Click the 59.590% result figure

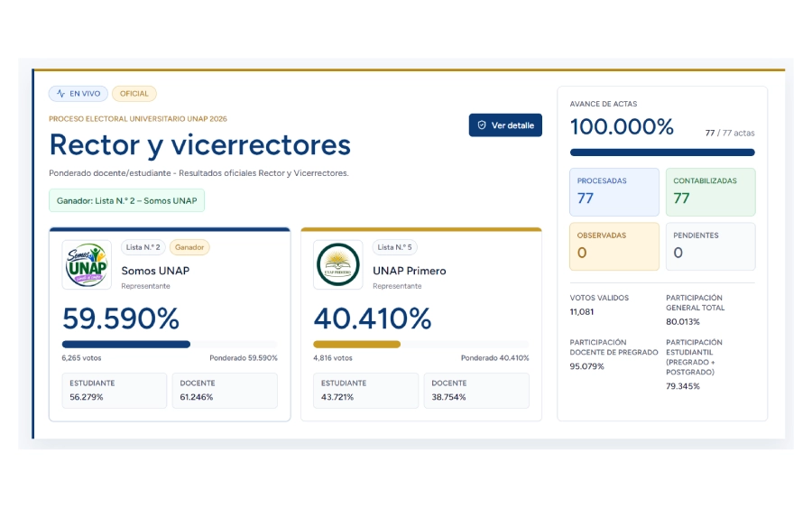tap(121, 318)
